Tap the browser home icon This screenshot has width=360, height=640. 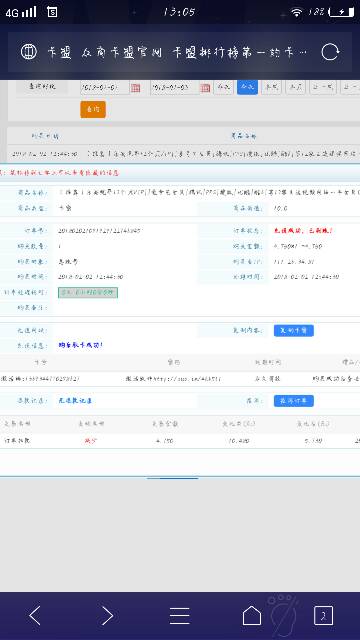[x=252, y=615]
